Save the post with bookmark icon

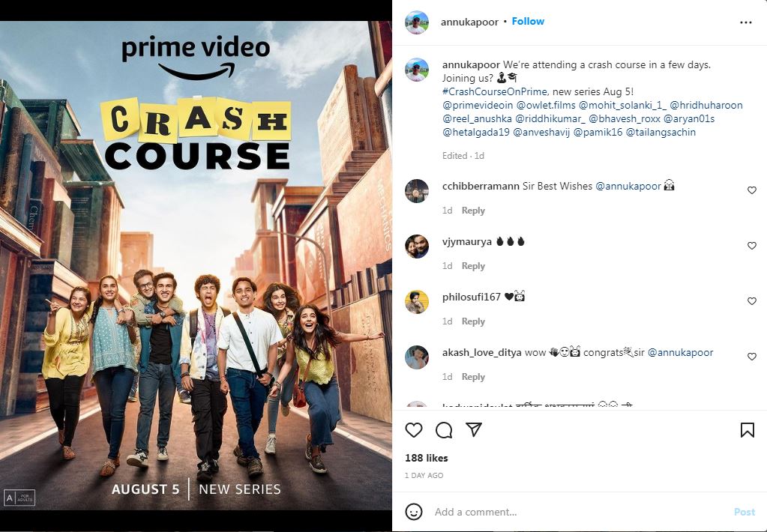pos(747,430)
